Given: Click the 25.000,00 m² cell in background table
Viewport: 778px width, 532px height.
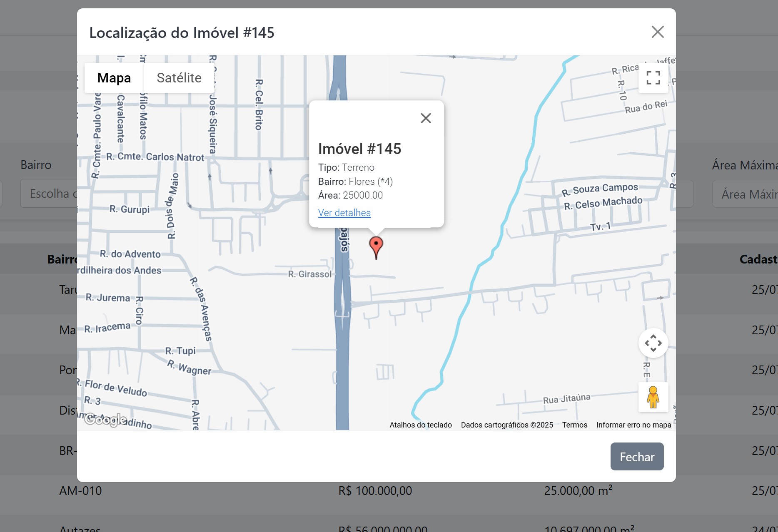Looking at the screenshot, I should click(x=578, y=490).
